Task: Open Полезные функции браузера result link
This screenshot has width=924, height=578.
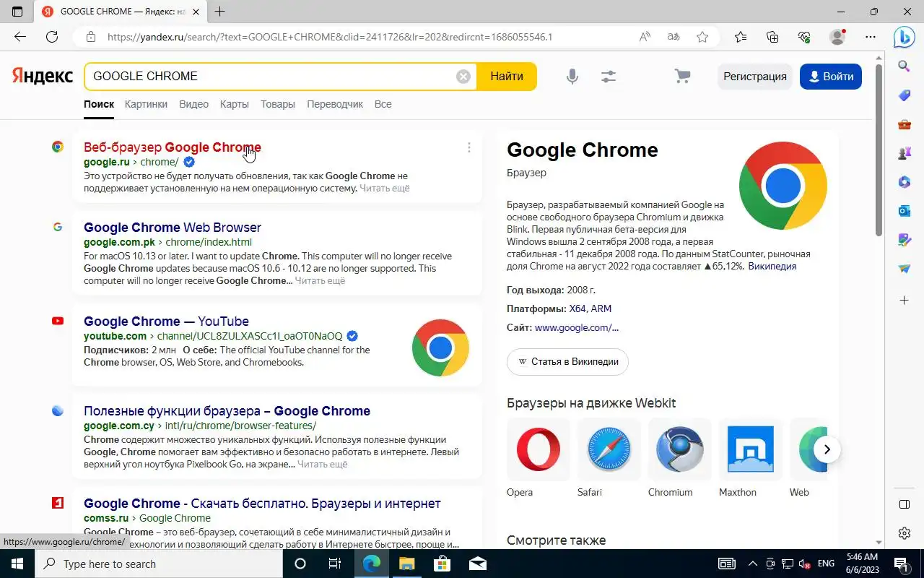Action: (x=227, y=411)
